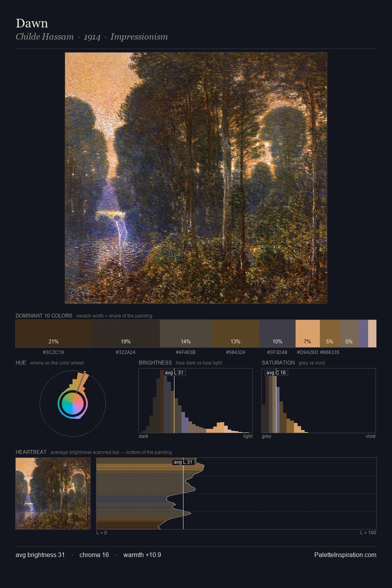The height and width of the screenshot is (588, 392).
Task: Click hex code '#322A24'
Action: coord(125,352)
